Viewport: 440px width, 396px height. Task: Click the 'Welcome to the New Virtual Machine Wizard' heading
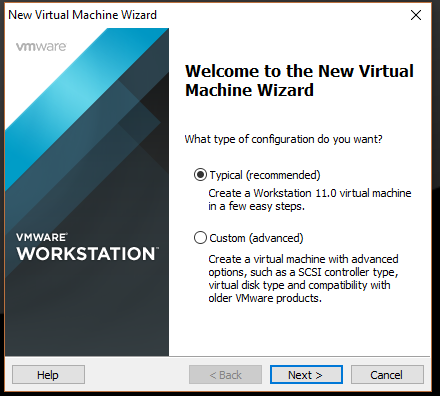click(x=299, y=81)
